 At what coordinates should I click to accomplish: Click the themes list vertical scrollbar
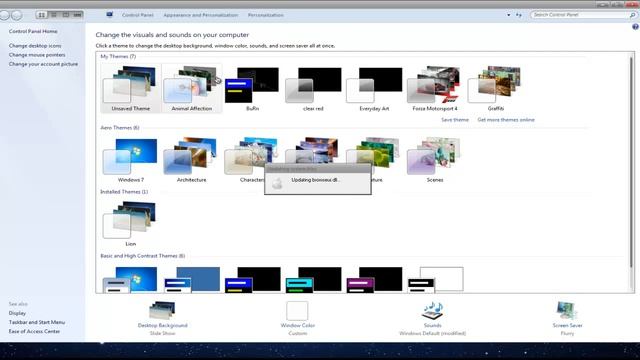[x=631, y=162]
